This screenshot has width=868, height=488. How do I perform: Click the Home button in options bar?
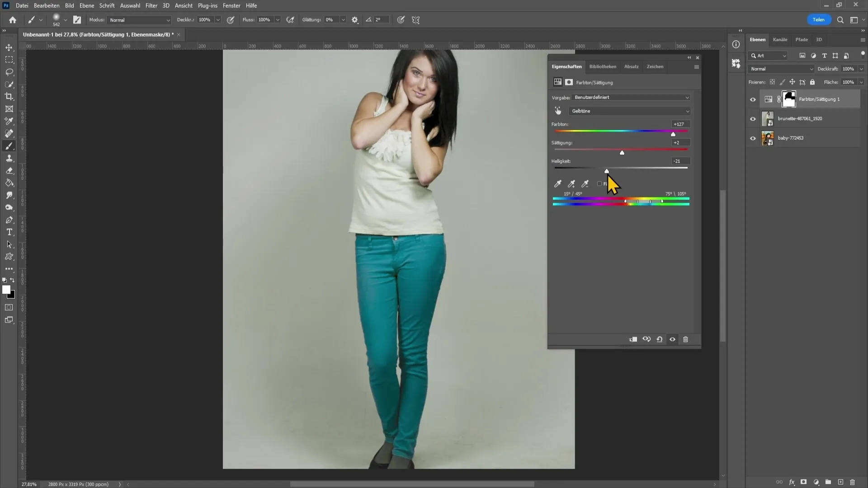[13, 20]
